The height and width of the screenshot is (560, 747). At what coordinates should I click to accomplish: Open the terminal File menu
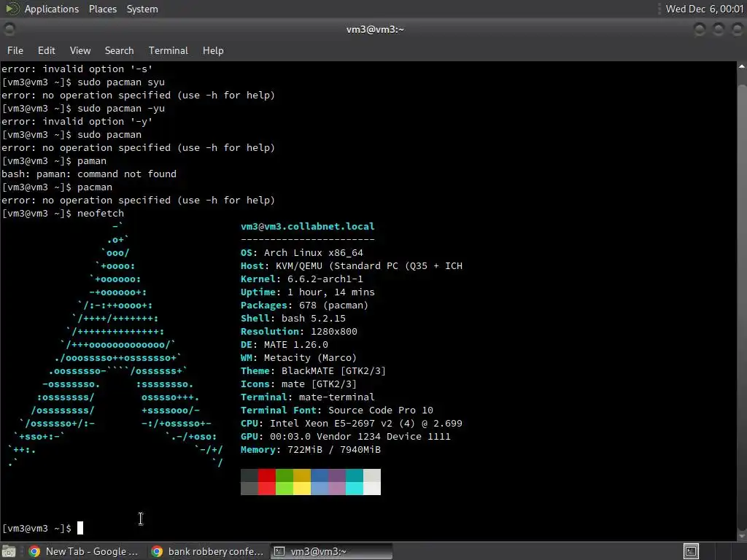pyautogui.click(x=15, y=50)
